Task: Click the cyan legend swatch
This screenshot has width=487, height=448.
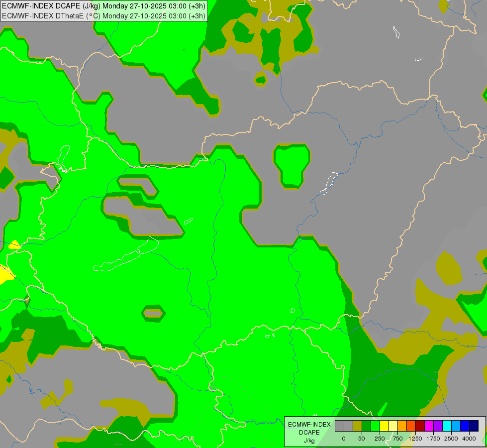Action: tap(447, 426)
